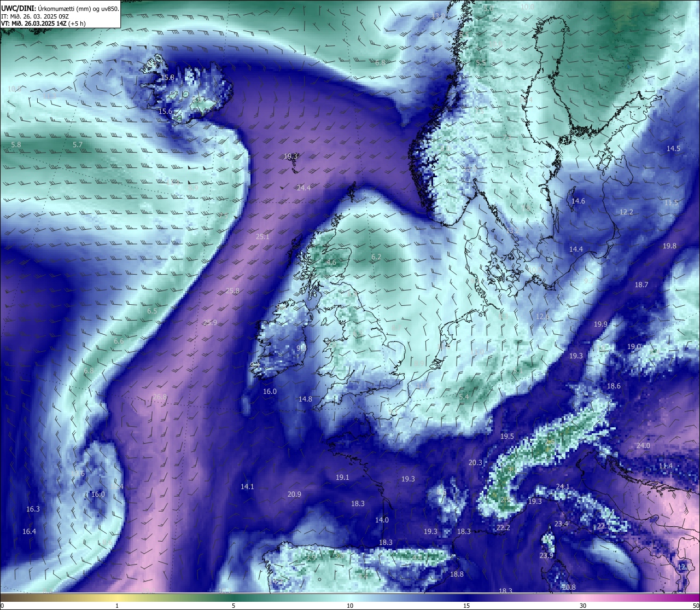The image size is (700, 610).
Task: Click the 14.0 value over southern France
Action: (x=382, y=520)
